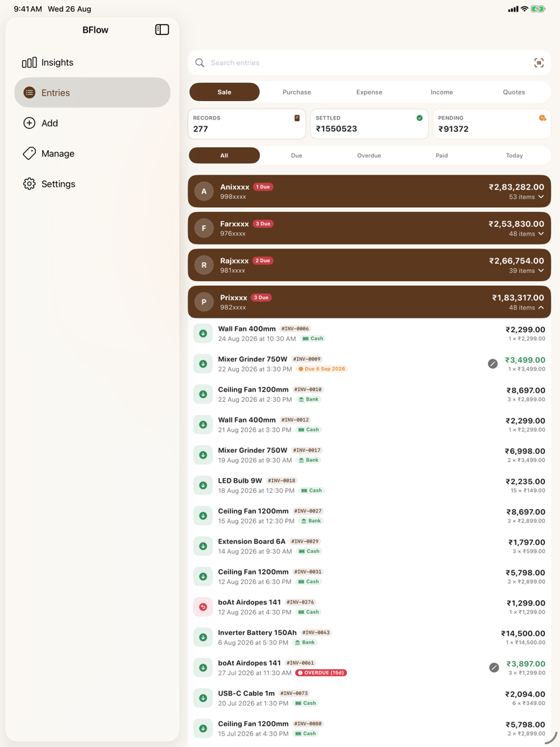560x747 pixels.
Task: Open Ceiling Fan 1200mm #INV-0031 entry
Action: coord(369,577)
